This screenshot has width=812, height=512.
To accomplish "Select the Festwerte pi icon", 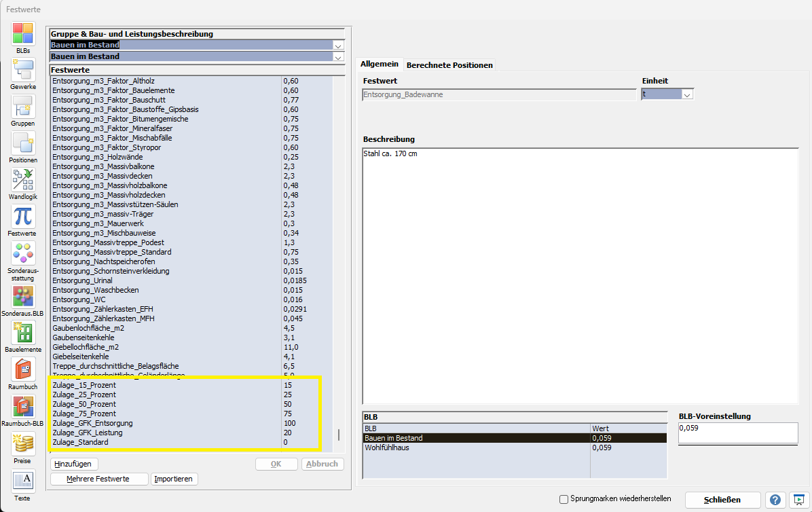I will click(23, 217).
